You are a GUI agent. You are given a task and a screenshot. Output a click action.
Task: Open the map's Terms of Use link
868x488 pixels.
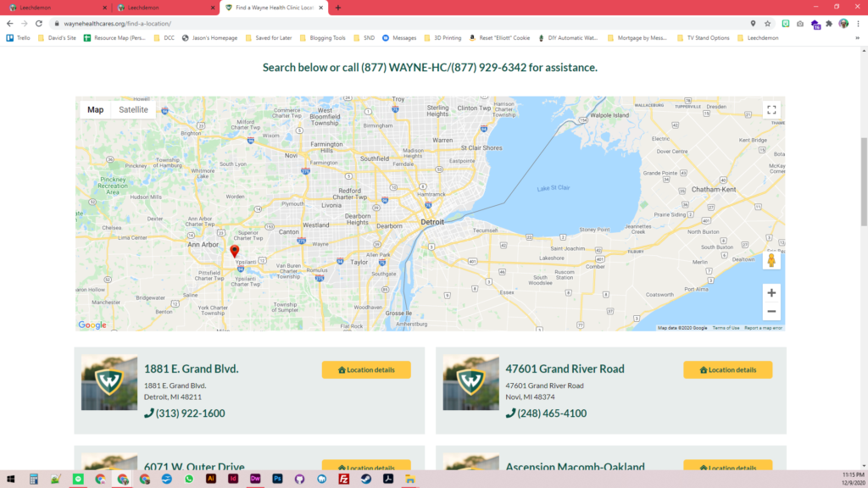[x=726, y=328]
